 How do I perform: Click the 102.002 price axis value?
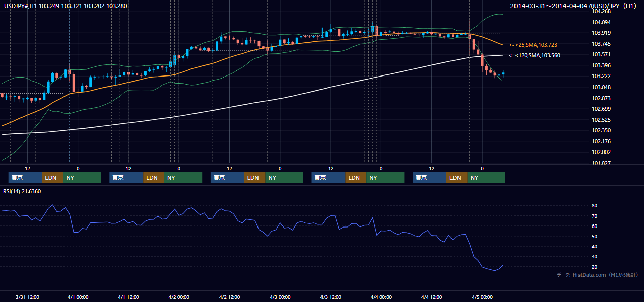601,152
